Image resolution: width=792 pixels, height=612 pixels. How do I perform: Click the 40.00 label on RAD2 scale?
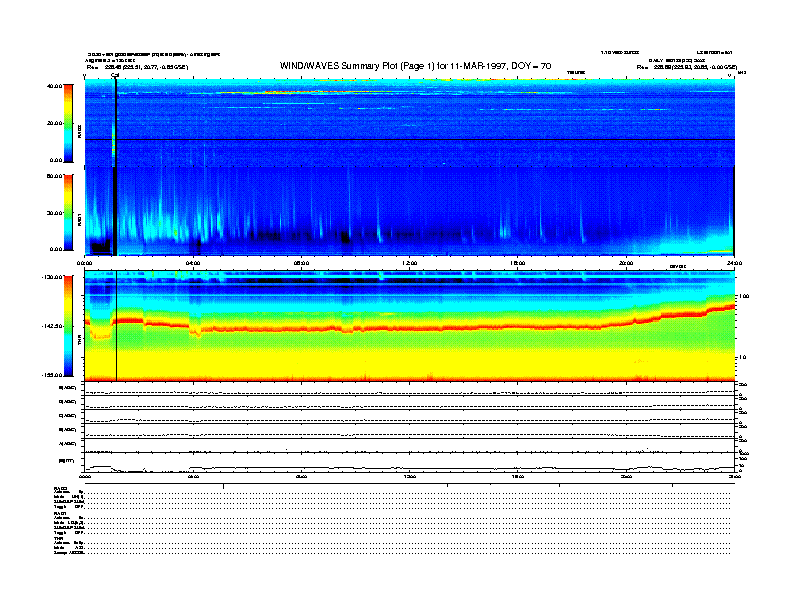click(54, 86)
